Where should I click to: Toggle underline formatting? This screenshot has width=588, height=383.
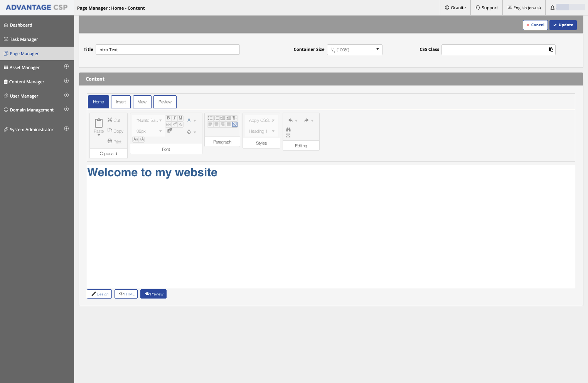coord(180,118)
